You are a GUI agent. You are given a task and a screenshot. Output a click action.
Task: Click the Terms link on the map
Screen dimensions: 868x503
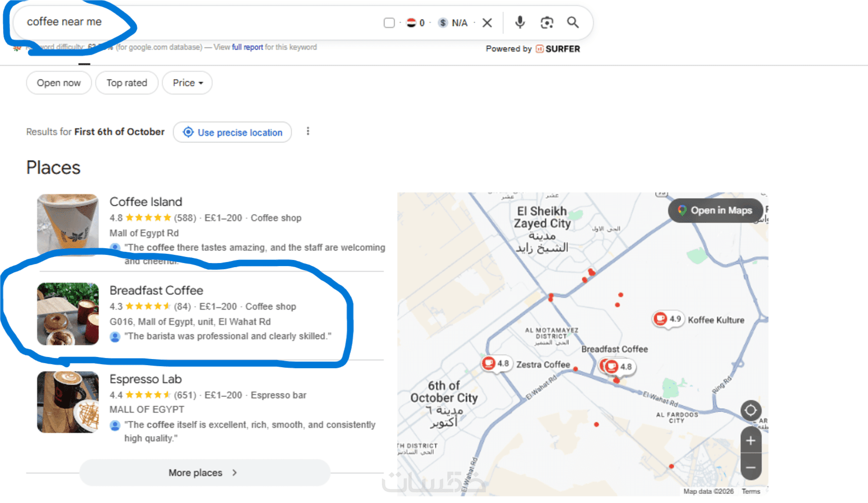pyautogui.click(x=751, y=491)
